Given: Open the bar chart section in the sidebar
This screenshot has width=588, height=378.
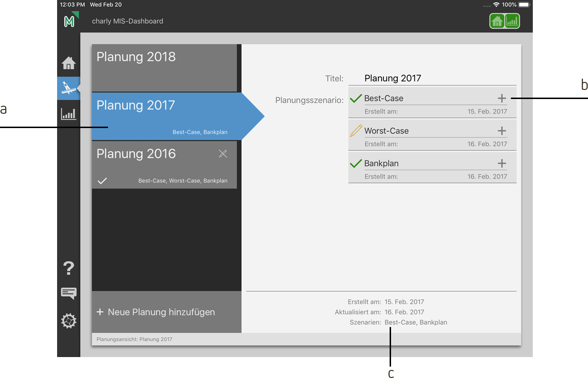Looking at the screenshot, I should 69,114.
